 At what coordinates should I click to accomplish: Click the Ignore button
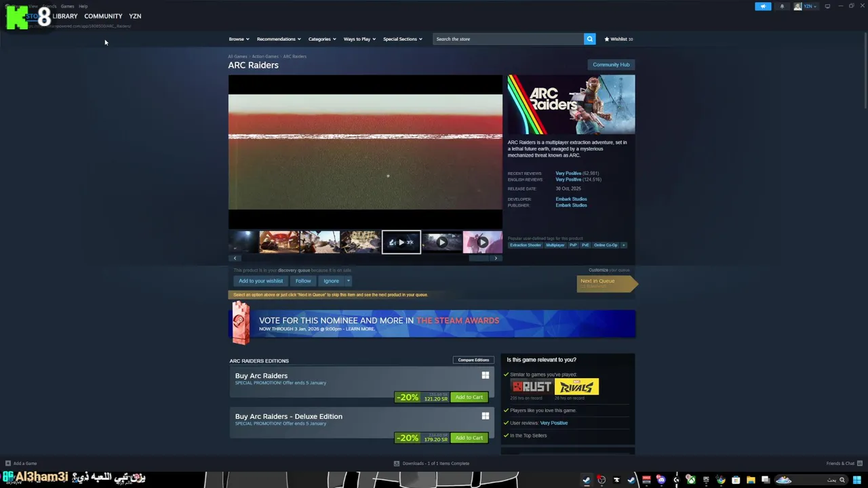click(x=331, y=281)
